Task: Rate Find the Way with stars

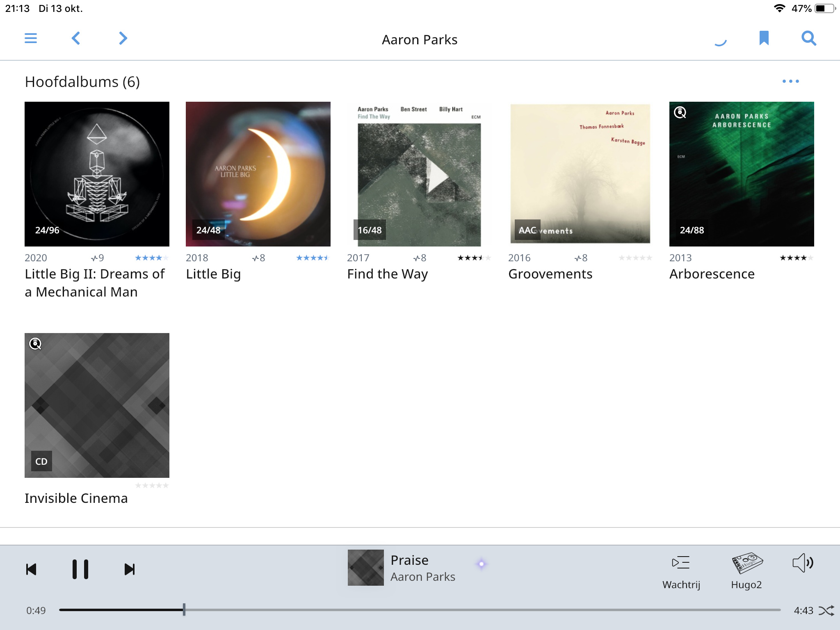Action: (x=474, y=258)
